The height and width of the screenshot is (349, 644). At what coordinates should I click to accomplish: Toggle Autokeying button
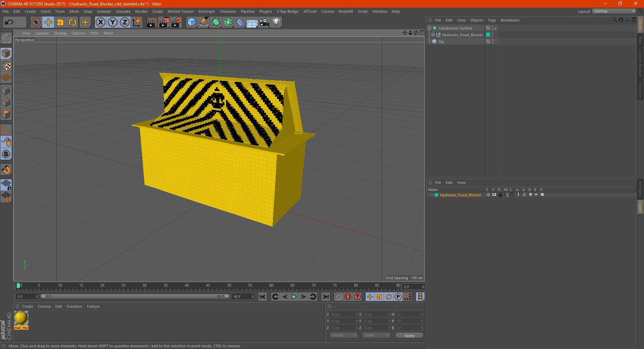click(348, 297)
